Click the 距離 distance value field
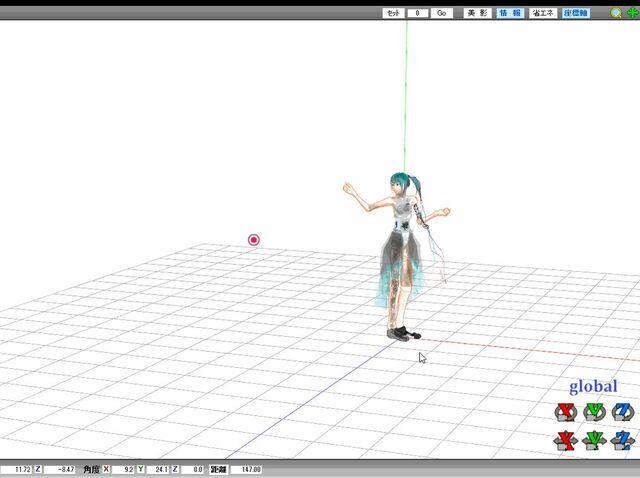Image resolution: width=640 pixels, height=478 pixels. pyautogui.click(x=246, y=469)
